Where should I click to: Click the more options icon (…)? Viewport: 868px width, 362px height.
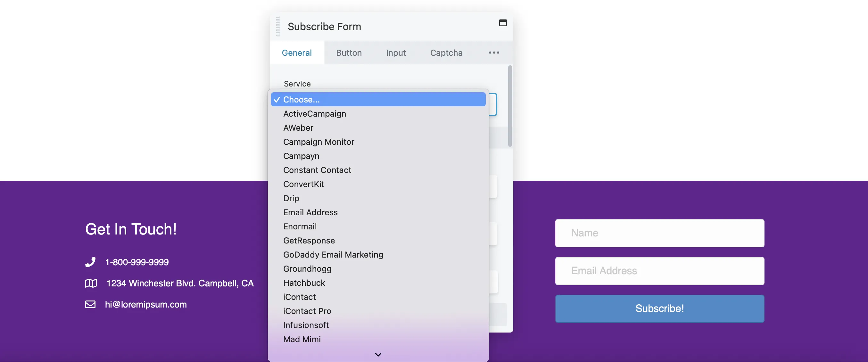coord(494,53)
